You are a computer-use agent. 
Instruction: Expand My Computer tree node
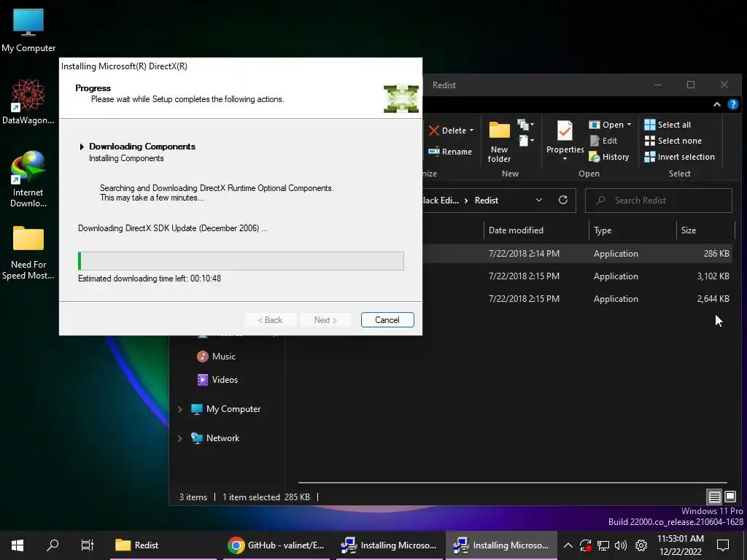coord(180,409)
